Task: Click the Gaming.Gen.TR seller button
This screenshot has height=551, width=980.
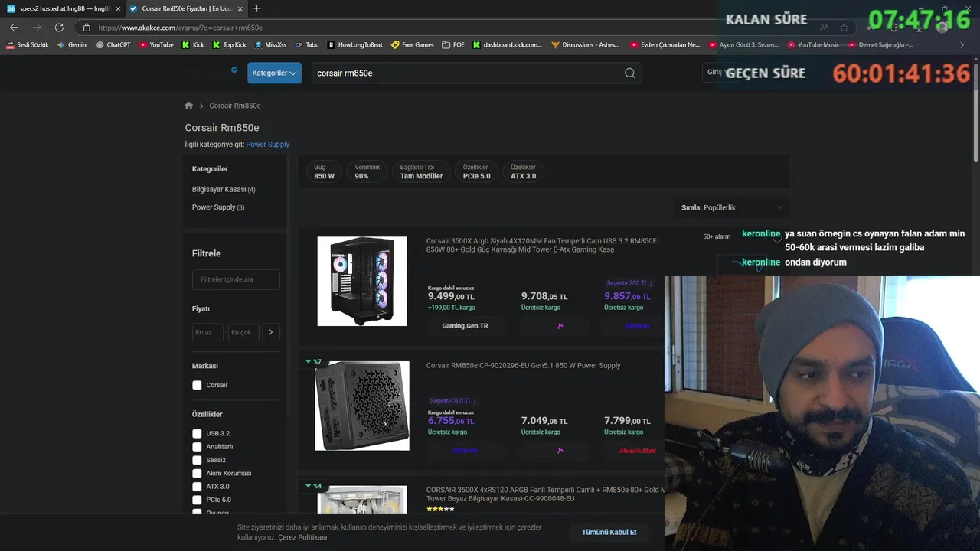Action: point(465,325)
